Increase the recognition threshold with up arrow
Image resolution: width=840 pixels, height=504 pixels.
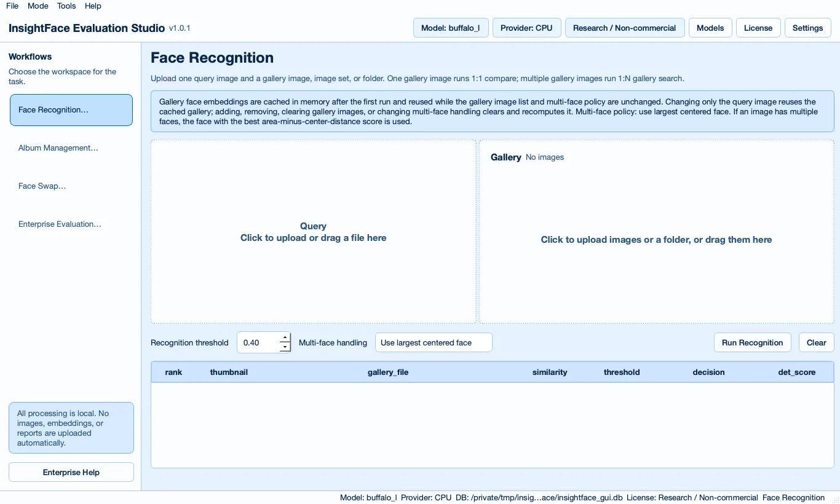[x=285, y=338]
